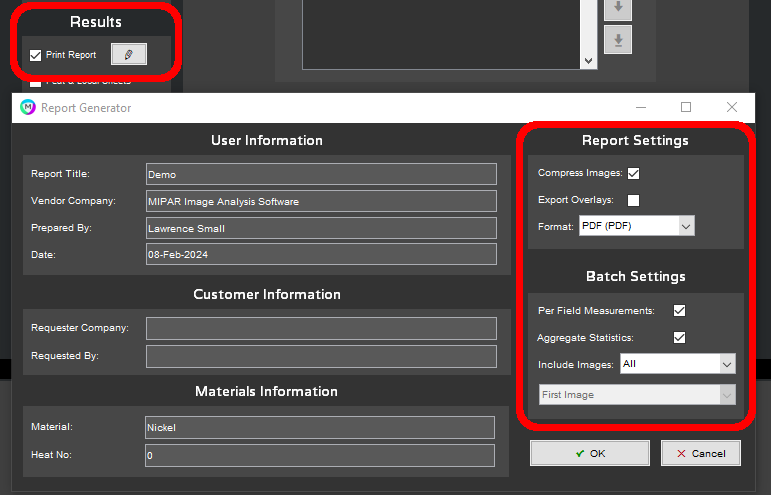771x495 pixels.
Task: Maximize the Report Generator window
Action: click(x=686, y=107)
